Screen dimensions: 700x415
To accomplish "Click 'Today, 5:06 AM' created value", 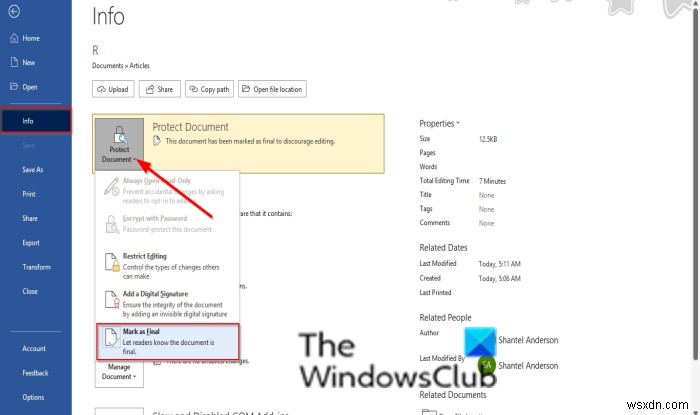I will tap(500, 278).
